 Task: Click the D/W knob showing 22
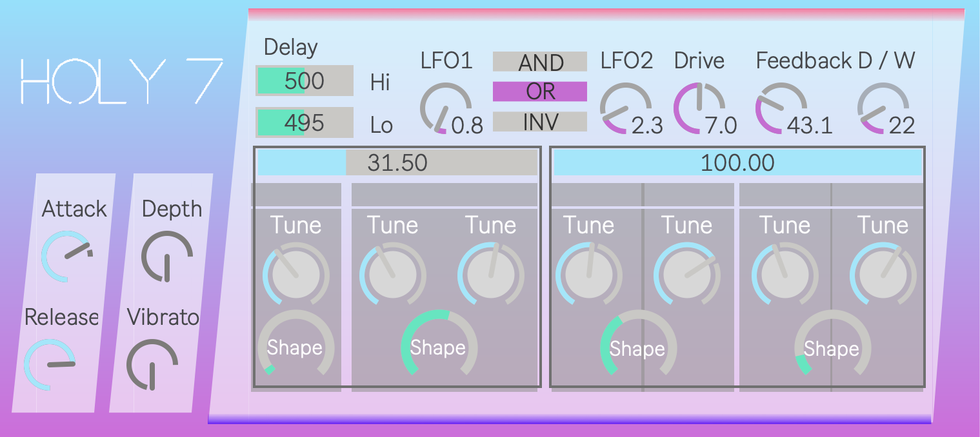[883, 108]
